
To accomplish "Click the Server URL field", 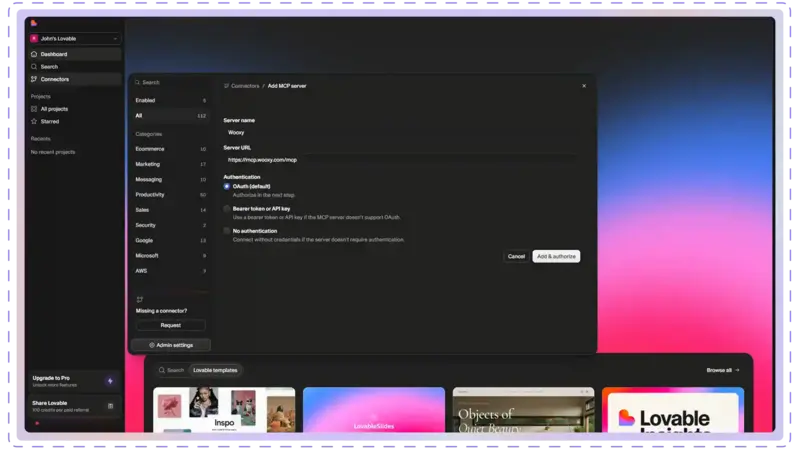I will [x=401, y=160].
